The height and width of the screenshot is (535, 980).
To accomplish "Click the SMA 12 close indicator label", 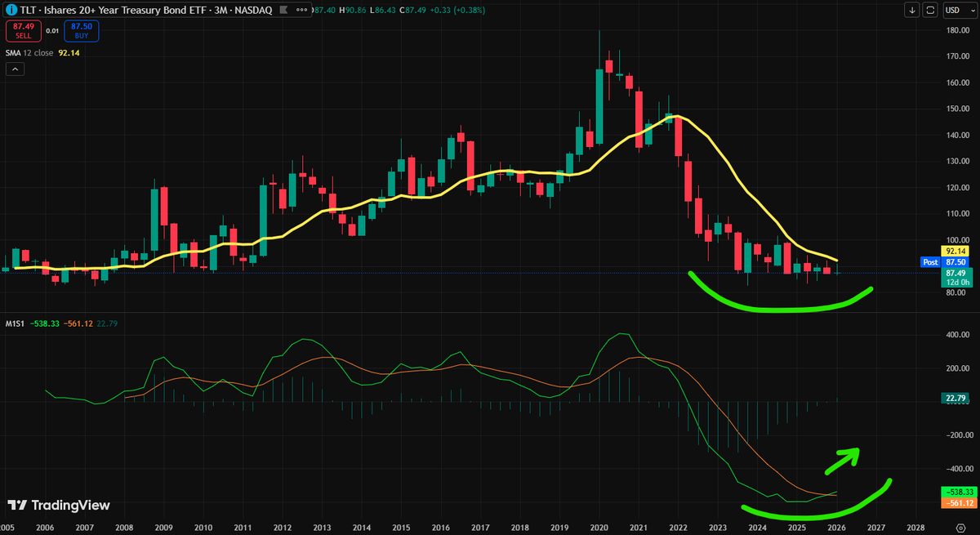I will pos(30,52).
